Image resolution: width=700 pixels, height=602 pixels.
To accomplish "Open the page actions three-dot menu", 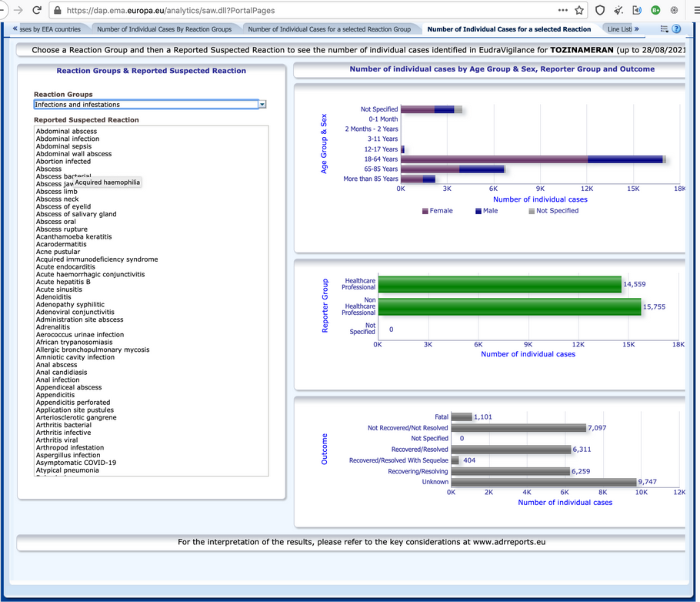I will (x=563, y=10).
